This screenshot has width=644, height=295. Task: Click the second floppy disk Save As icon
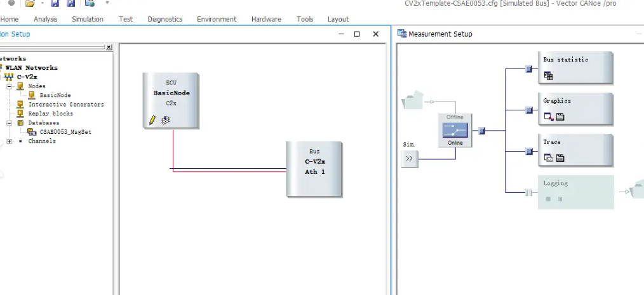71,3
